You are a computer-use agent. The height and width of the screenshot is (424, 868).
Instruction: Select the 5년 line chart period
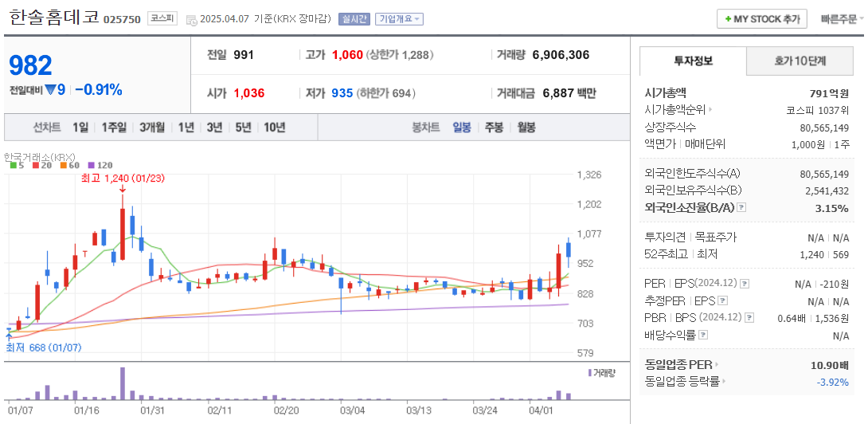click(x=243, y=128)
